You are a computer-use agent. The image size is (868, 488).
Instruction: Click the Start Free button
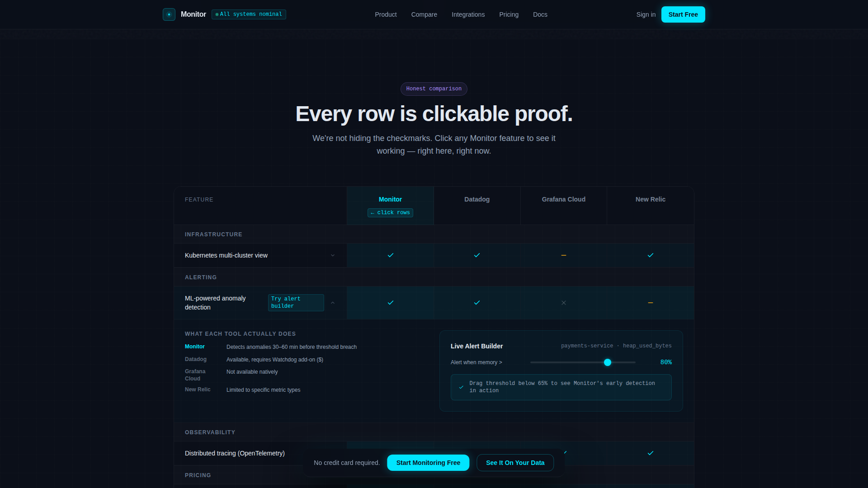pos(683,14)
